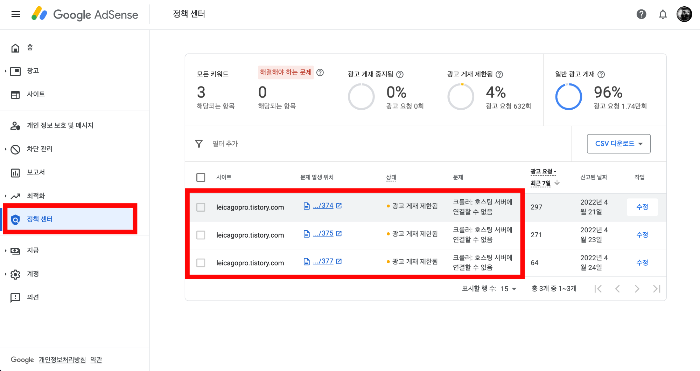
Task: Click help icon beside 해결해야 하는 문제
Action: [320, 72]
